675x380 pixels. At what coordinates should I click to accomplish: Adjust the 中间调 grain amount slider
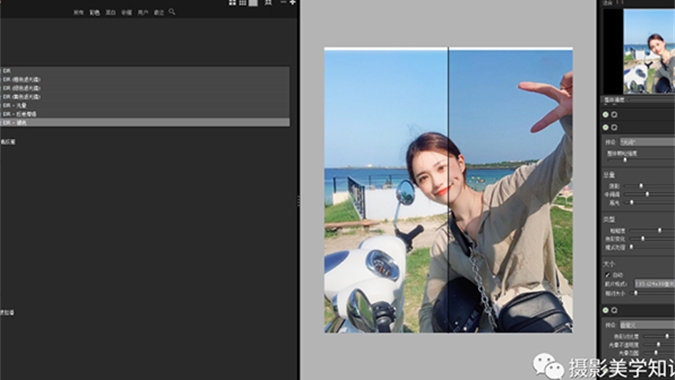tap(647, 194)
